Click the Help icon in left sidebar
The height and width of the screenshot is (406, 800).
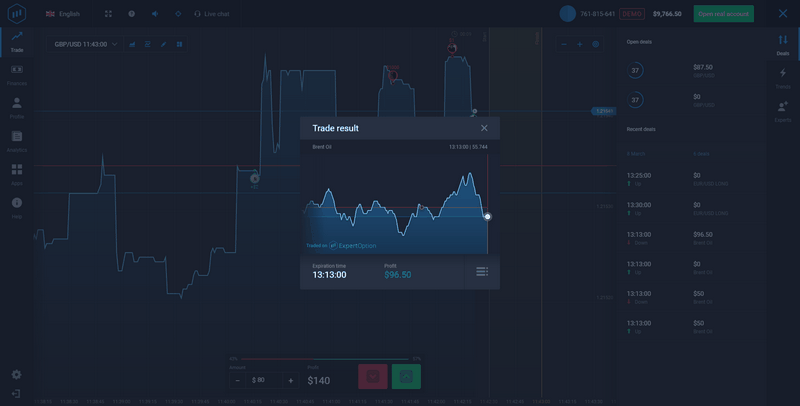[17, 206]
